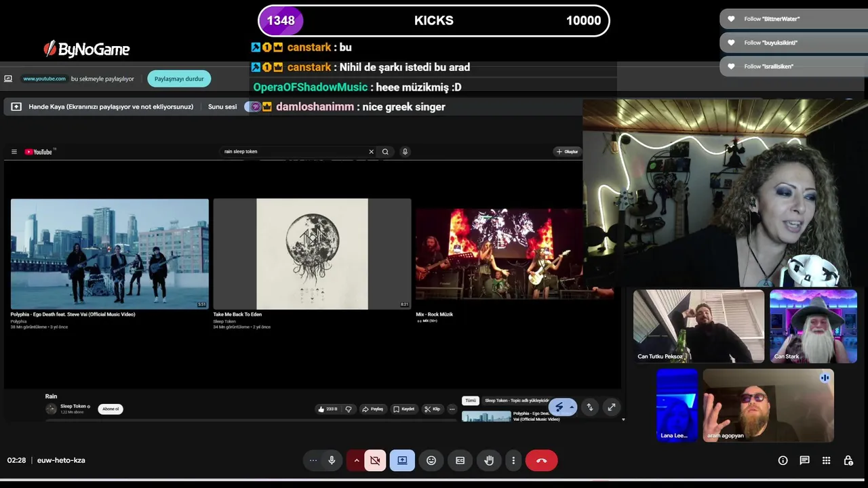Click the Klip scissors button

point(432,409)
